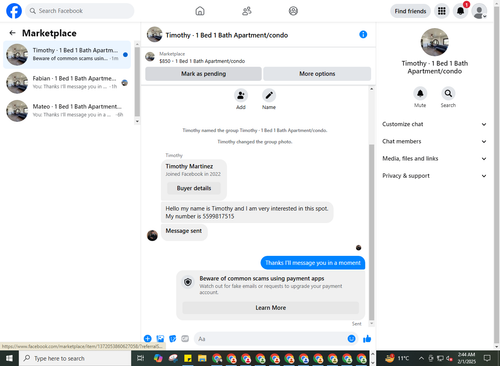Open Windows Start menu

click(x=9, y=358)
